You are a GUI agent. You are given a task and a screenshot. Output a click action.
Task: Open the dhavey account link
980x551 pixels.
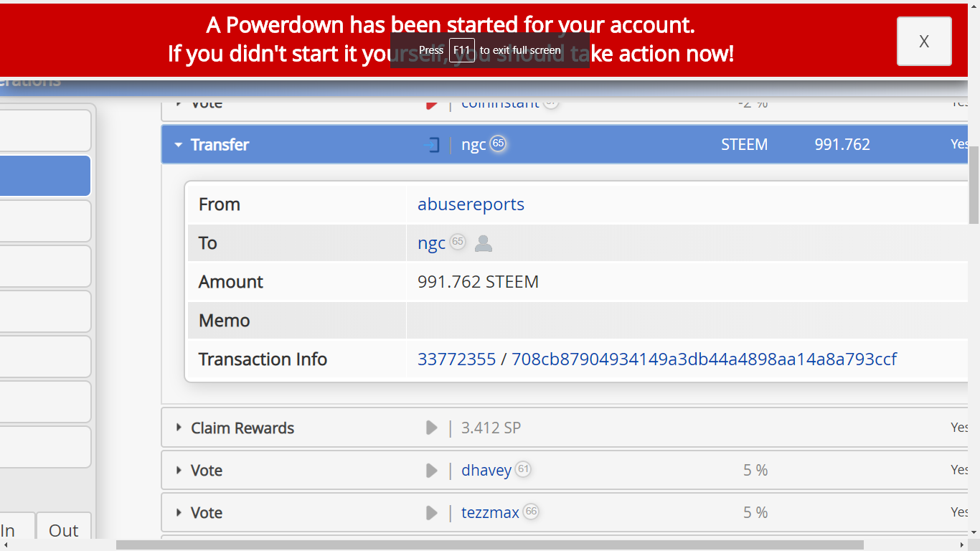(486, 471)
